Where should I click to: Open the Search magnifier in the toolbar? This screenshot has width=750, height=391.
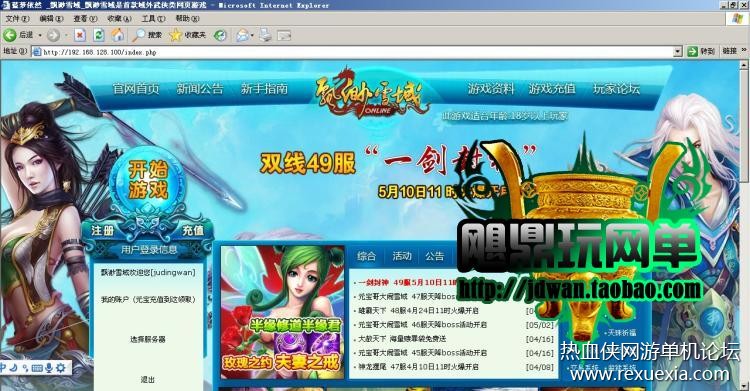(x=139, y=35)
